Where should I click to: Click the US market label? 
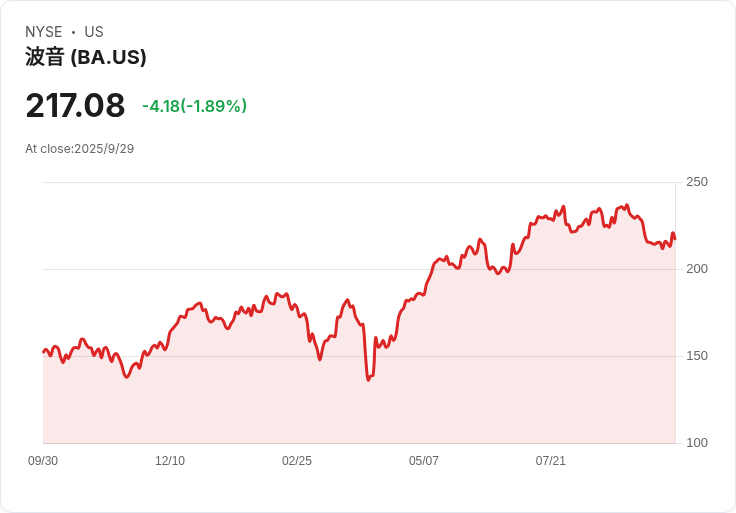pos(94,32)
